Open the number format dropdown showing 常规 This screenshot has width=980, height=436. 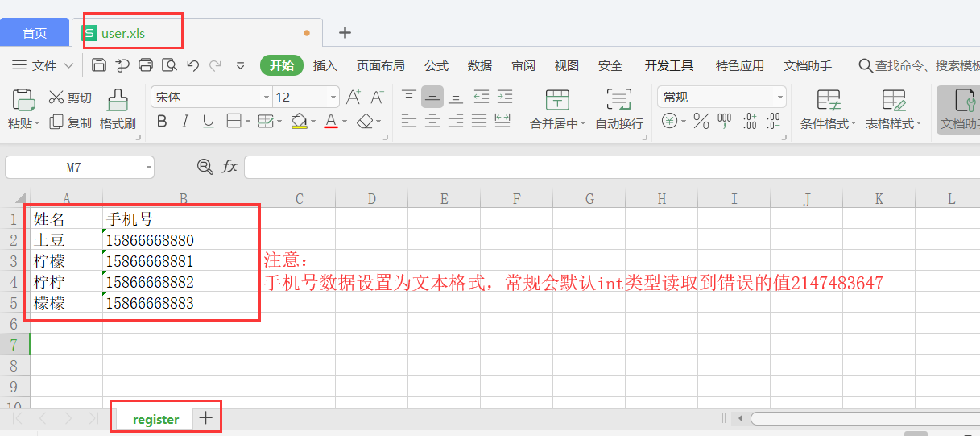[779, 98]
